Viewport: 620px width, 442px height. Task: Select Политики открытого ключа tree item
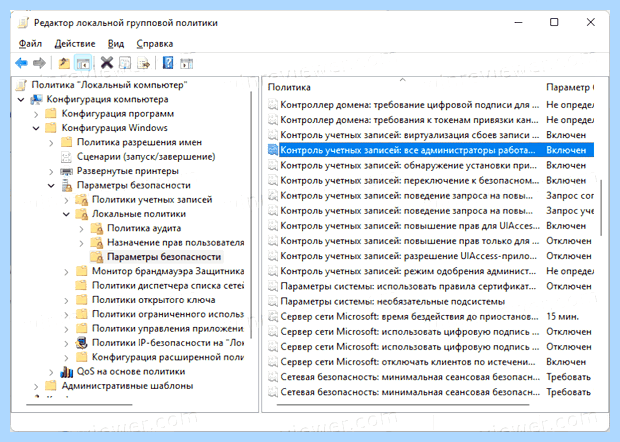tap(153, 300)
